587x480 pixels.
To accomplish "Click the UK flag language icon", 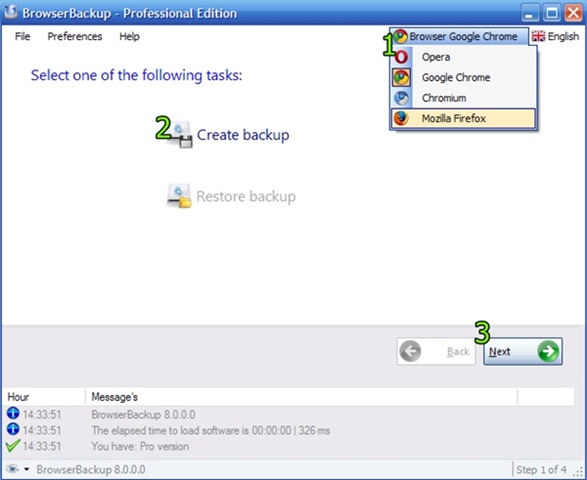I will point(538,36).
